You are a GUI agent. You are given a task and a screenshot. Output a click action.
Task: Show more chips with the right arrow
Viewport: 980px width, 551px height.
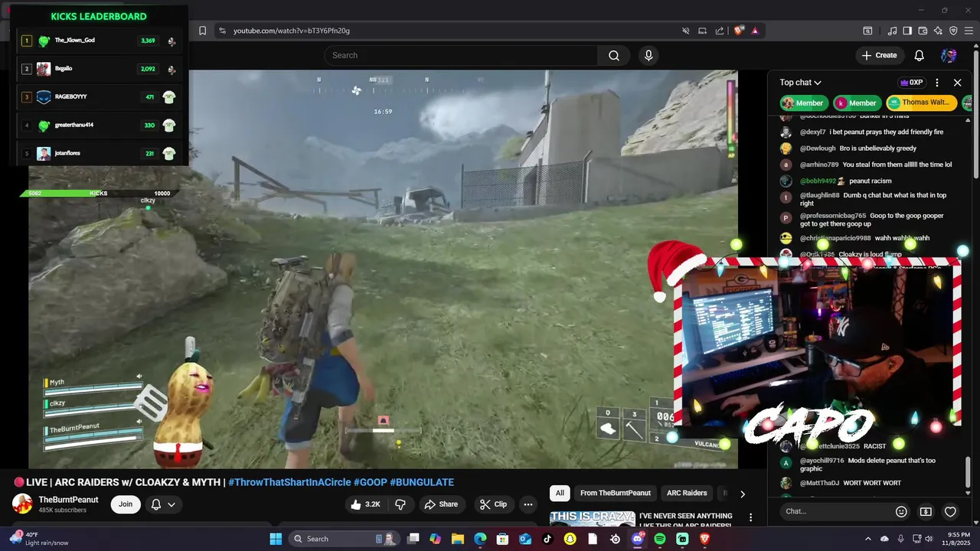pos(742,494)
